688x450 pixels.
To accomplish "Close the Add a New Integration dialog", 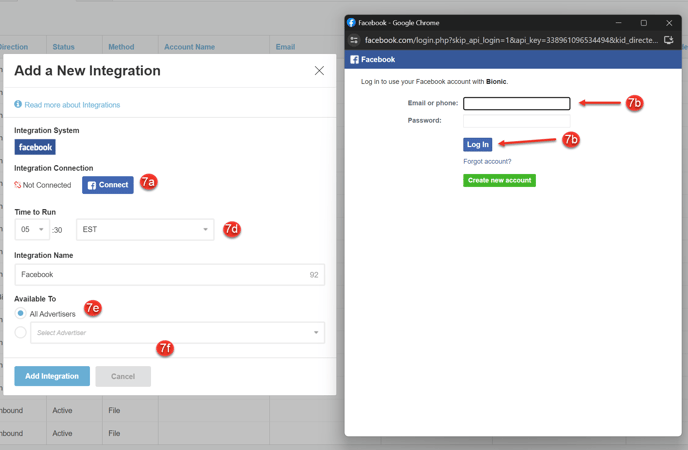I will [x=319, y=71].
